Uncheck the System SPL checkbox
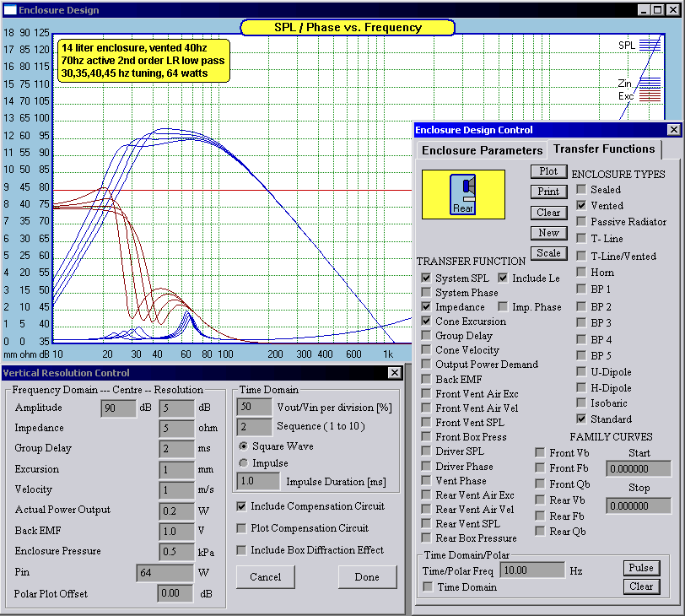 tap(426, 278)
